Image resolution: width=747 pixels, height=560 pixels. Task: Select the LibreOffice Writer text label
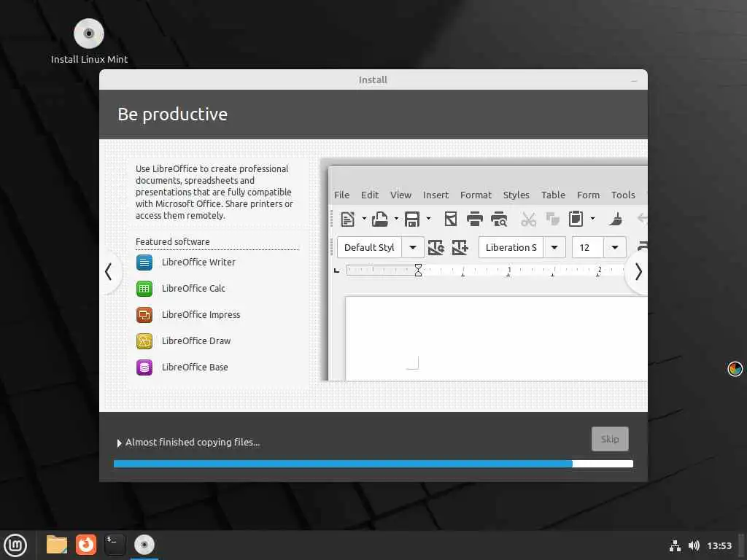[198, 262]
